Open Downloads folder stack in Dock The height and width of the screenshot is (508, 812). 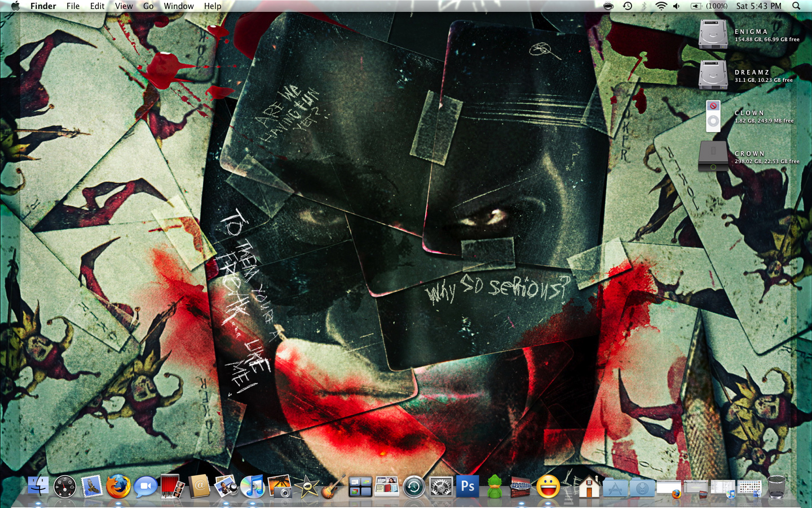pos(642,487)
